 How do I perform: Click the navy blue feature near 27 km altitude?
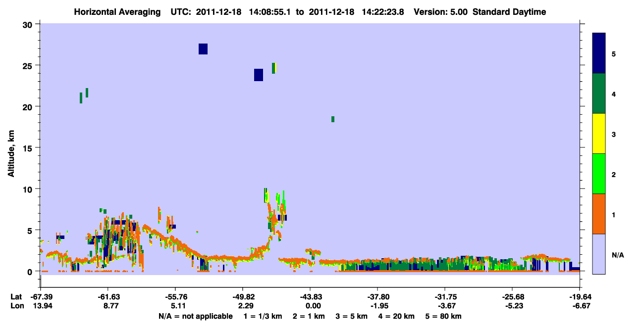point(203,49)
